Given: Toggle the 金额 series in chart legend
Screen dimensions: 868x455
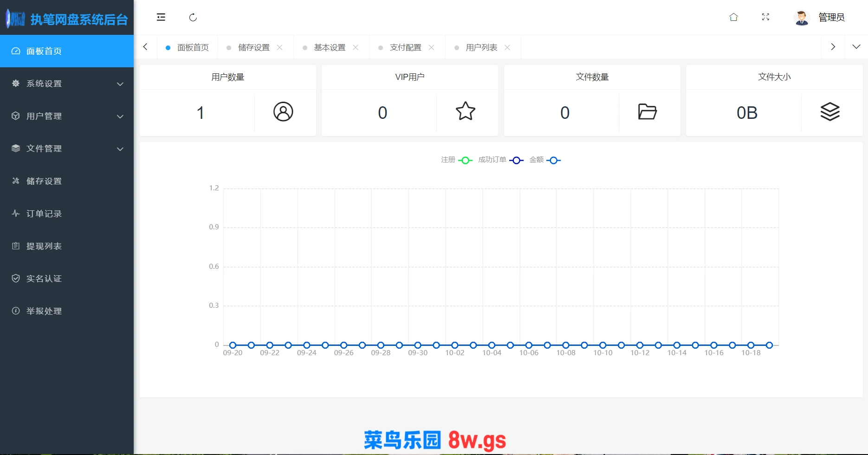Looking at the screenshot, I should (x=545, y=160).
